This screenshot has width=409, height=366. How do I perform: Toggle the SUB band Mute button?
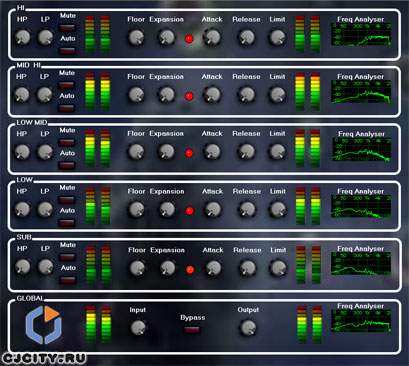pyautogui.click(x=67, y=257)
